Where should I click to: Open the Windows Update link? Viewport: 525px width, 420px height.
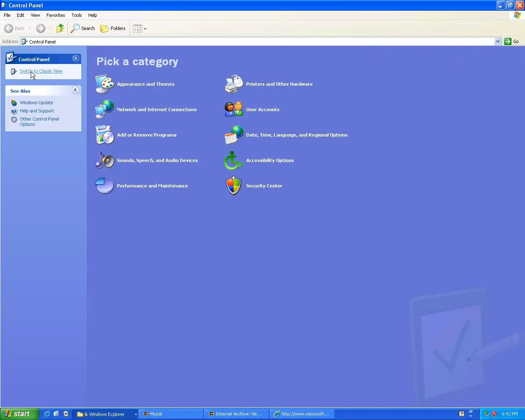[37, 103]
